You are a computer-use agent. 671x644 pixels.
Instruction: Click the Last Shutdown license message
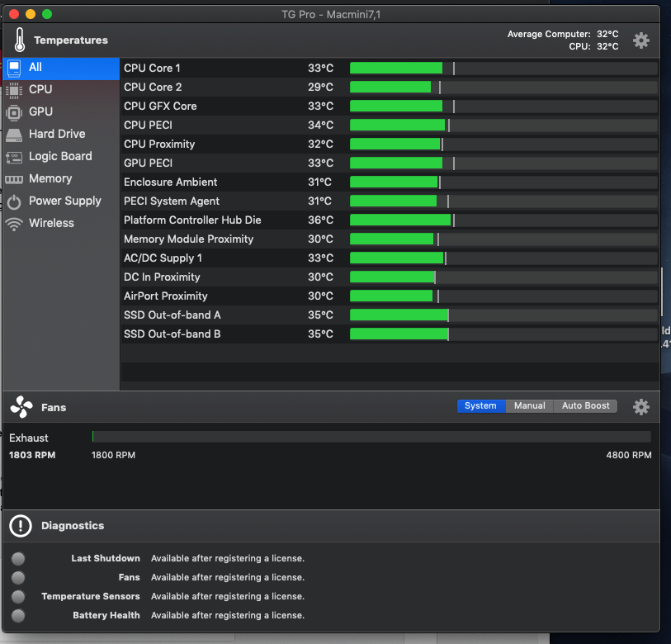click(228, 558)
